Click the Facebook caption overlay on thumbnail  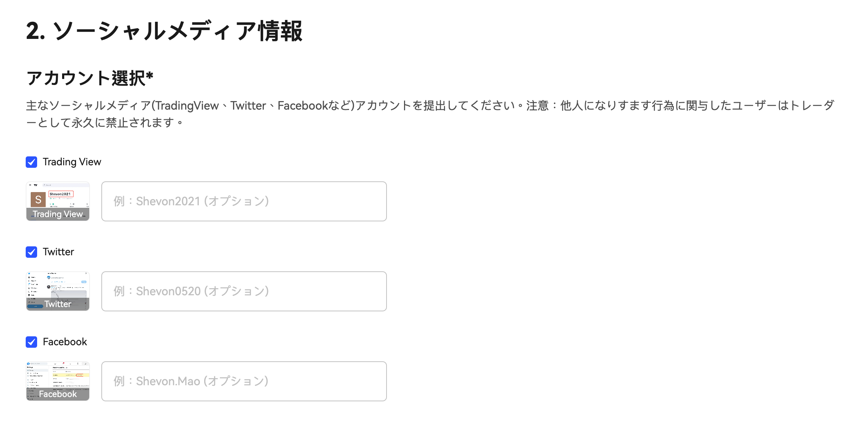pyautogui.click(x=58, y=394)
